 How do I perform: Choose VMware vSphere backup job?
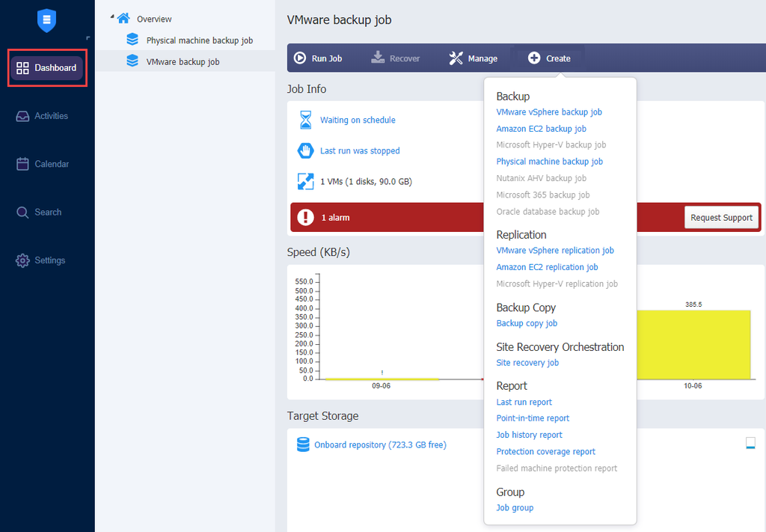tap(548, 112)
